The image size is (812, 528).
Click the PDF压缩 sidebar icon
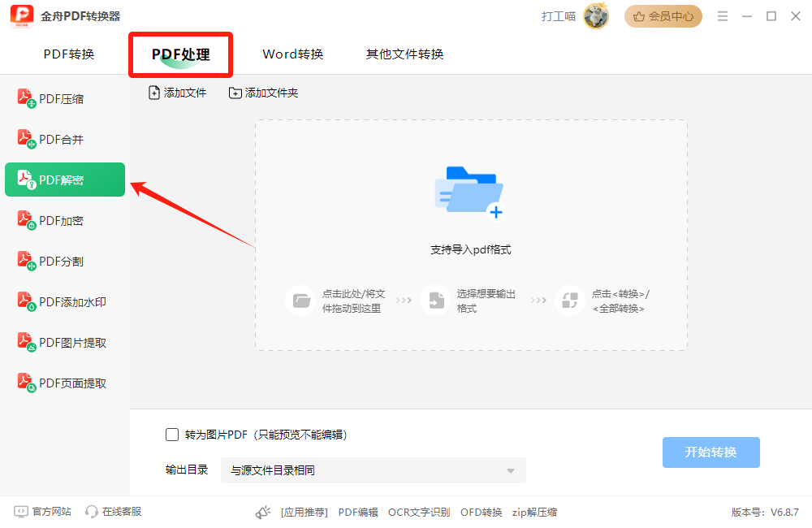(x=27, y=99)
